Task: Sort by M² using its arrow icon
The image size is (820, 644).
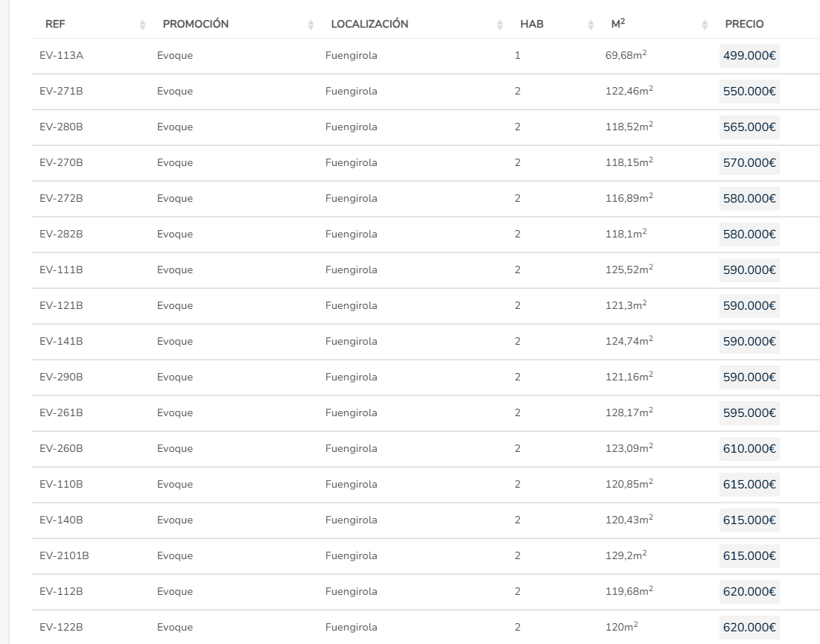Action: coord(705,25)
